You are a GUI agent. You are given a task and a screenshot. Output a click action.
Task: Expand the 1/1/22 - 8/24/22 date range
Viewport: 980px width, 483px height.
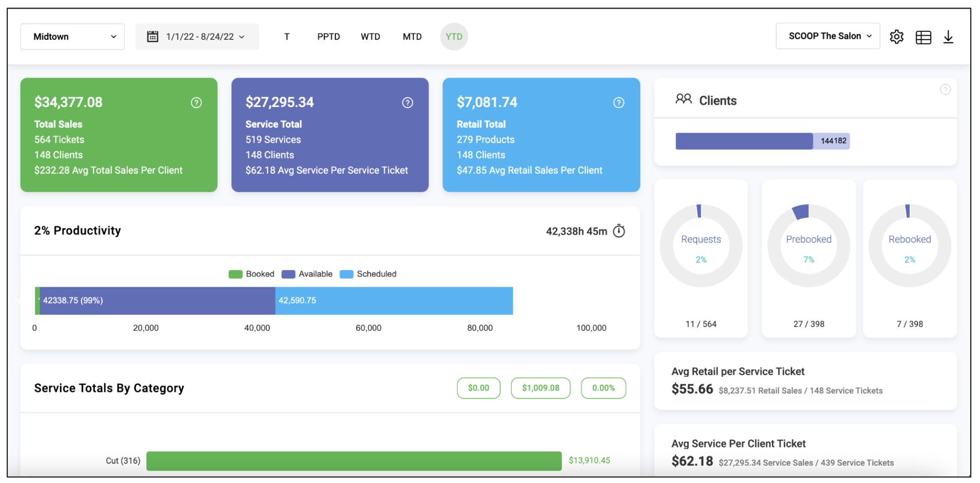click(x=197, y=37)
